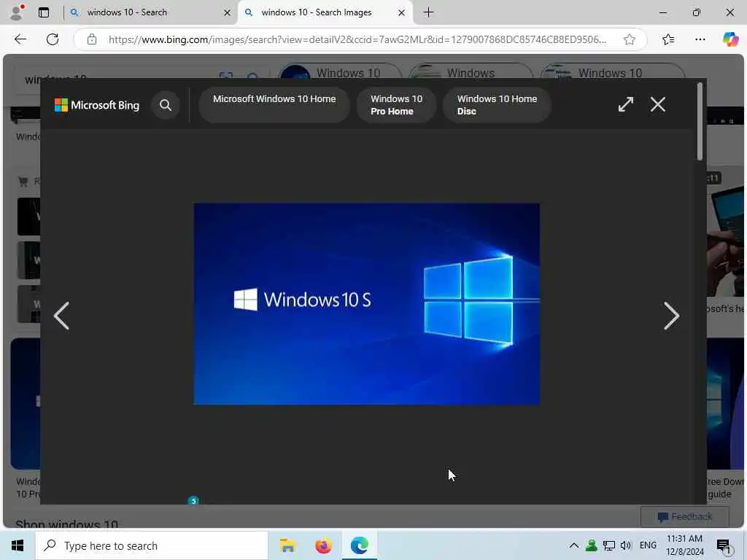
Task: Refresh the page
Action: coord(53,39)
